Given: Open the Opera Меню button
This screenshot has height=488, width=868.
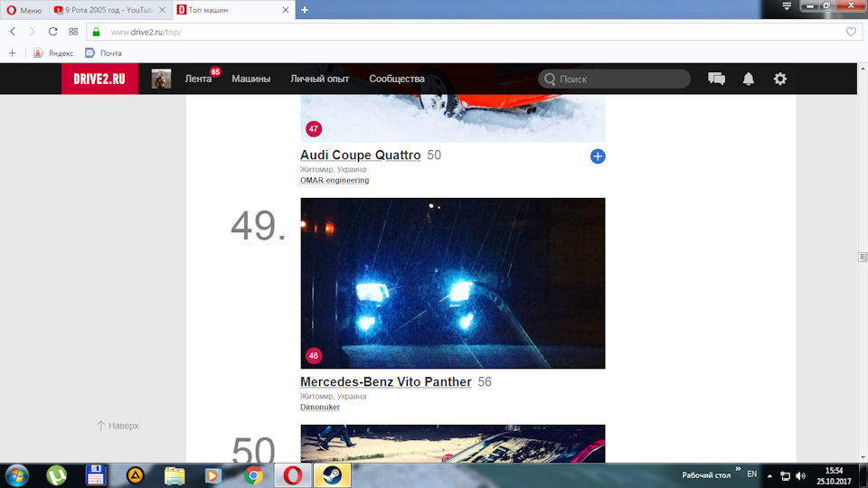Looking at the screenshot, I should [x=24, y=10].
